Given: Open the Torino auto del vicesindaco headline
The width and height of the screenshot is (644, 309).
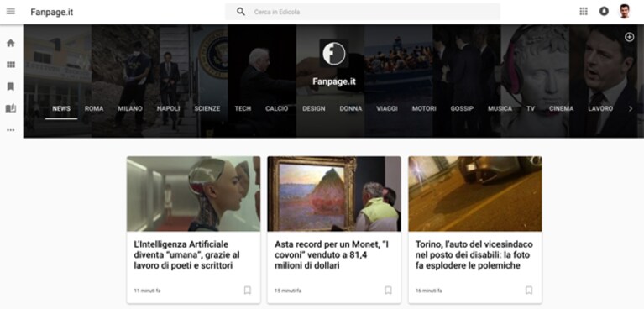Looking at the screenshot, I should [x=474, y=255].
